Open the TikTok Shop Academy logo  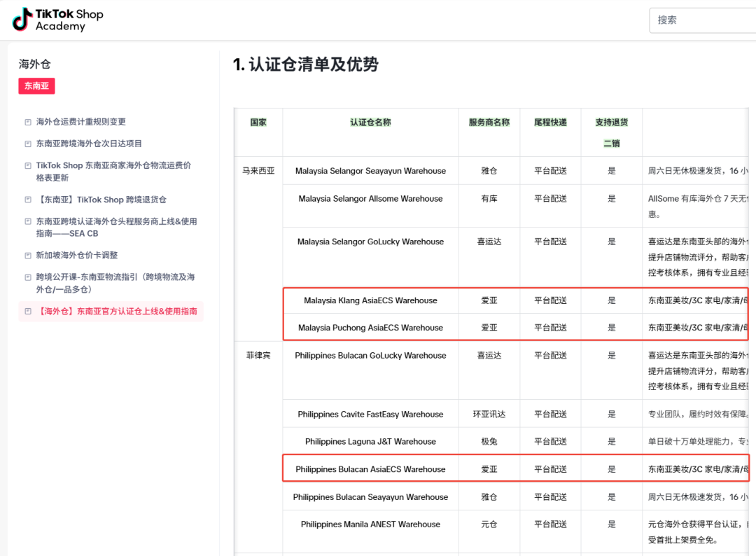click(58, 20)
